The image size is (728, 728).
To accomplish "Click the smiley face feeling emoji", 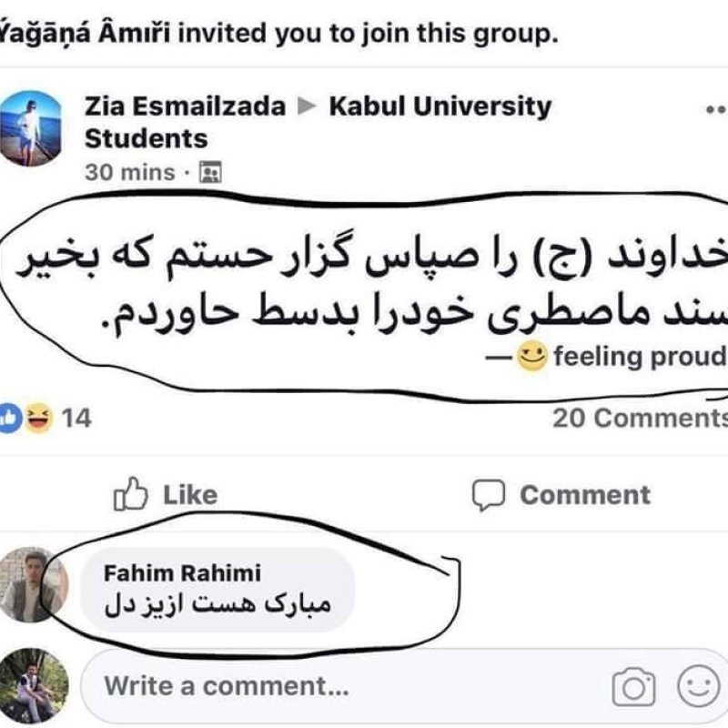I will tap(531, 357).
